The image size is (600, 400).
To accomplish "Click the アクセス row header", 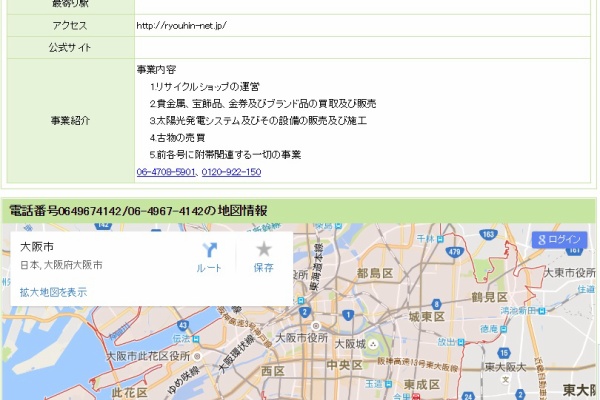I will click(x=70, y=26).
